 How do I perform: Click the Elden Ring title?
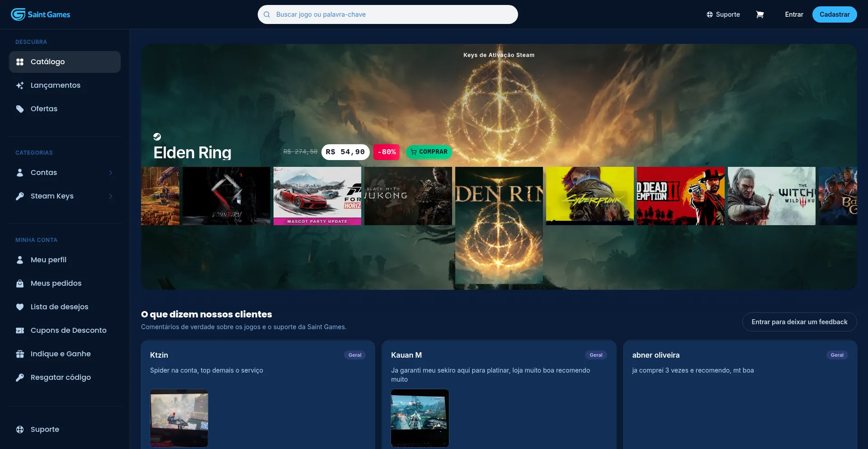[192, 153]
